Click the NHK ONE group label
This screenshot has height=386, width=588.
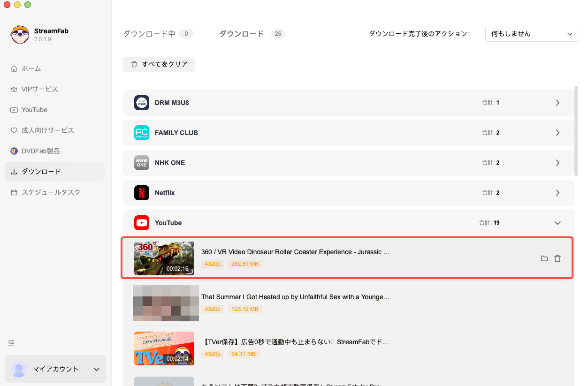[170, 163]
